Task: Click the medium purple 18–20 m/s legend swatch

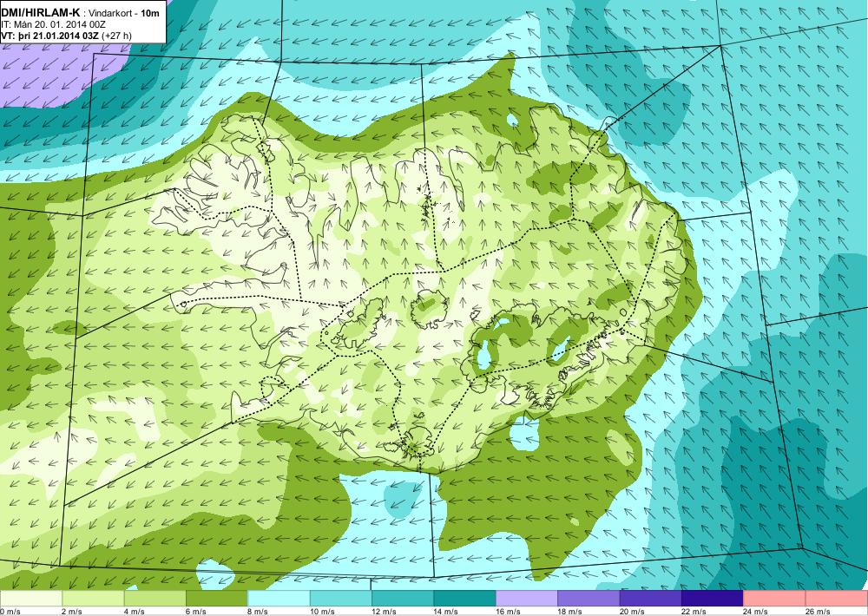Action: pos(589,599)
